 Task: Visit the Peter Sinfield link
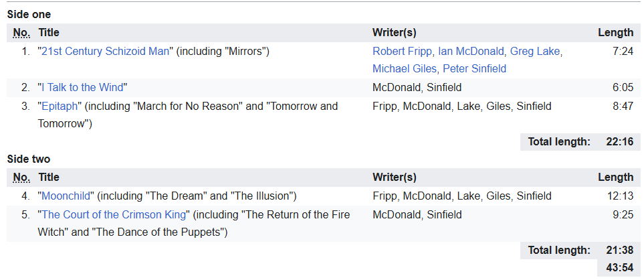[470, 68]
